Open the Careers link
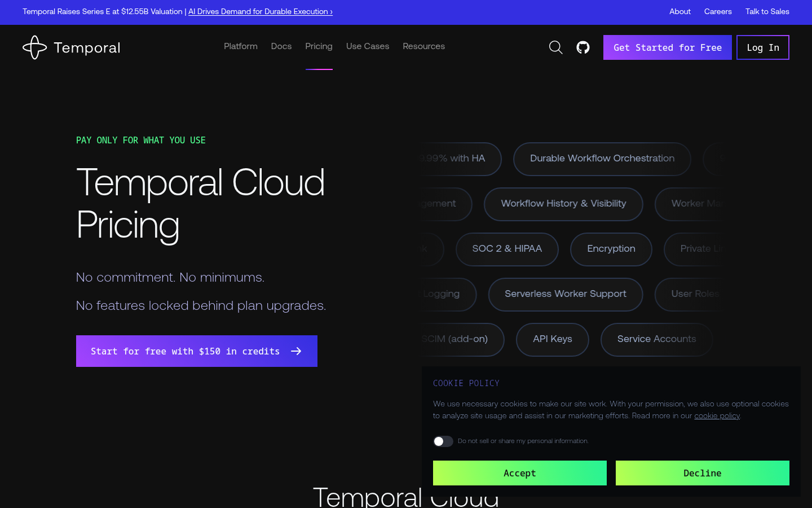The width and height of the screenshot is (812, 508). (718, 11)
